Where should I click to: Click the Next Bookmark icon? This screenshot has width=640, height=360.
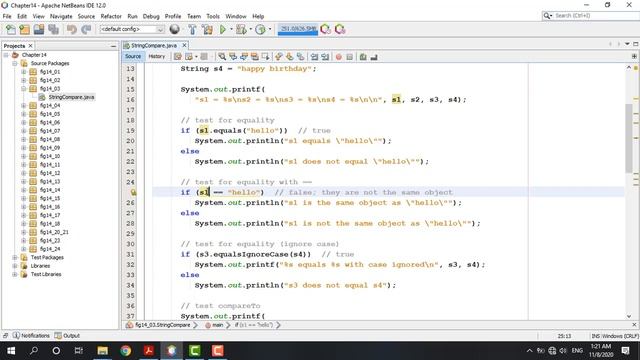click(289, 57)
